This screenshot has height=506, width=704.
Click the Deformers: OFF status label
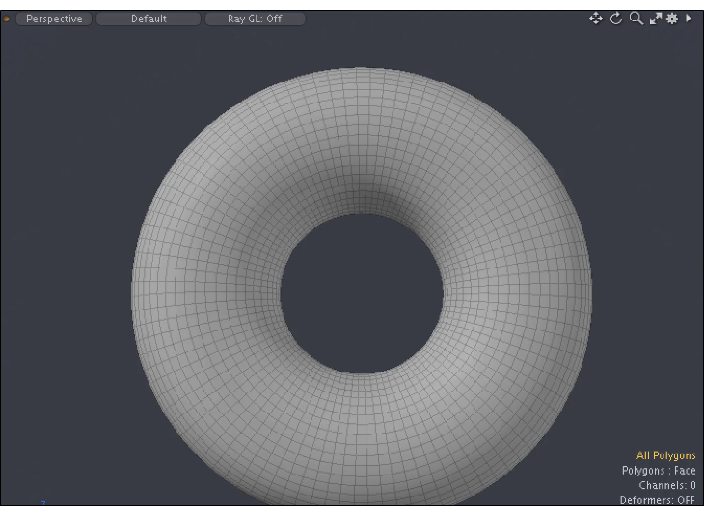coord(657,499)
